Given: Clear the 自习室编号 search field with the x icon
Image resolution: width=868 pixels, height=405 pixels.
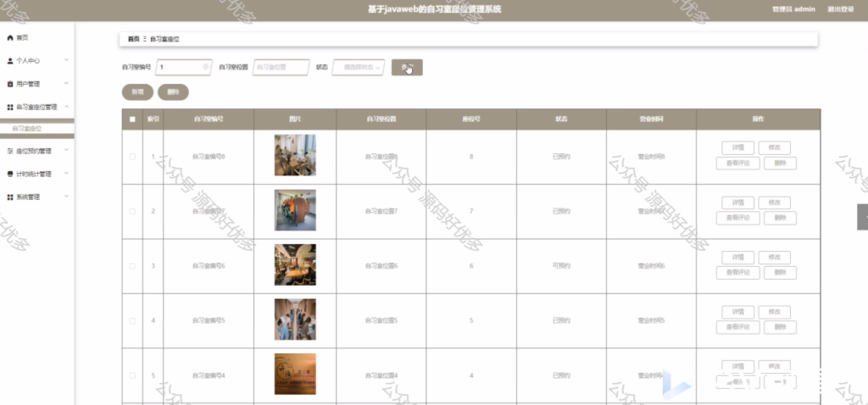Looking at the screenshot, I should [x=205, y=67].
